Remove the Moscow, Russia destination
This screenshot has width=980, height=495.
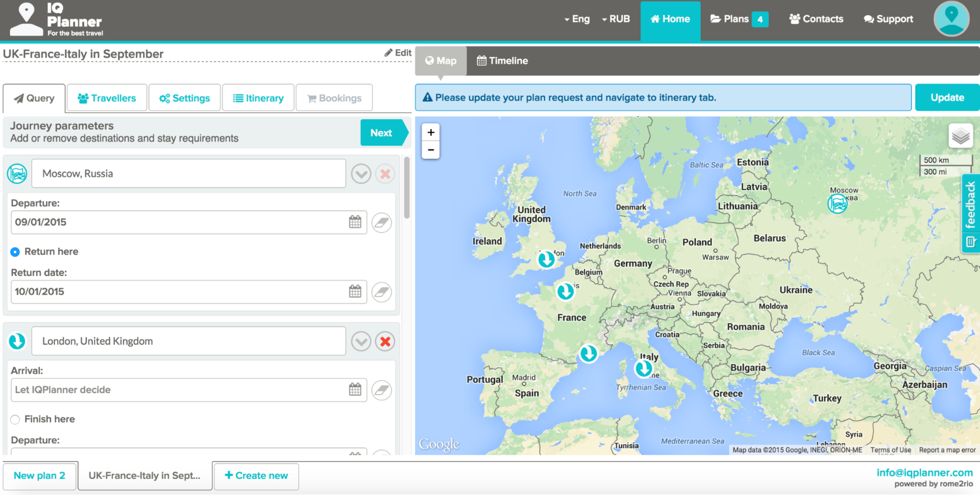pyautogui.click(x=385, y=174)
